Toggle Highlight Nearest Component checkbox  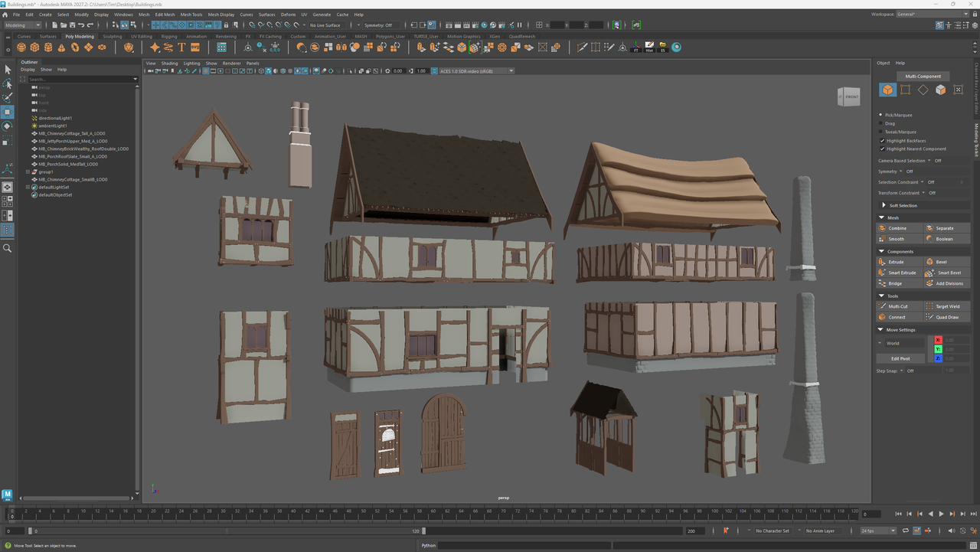pyautogui.click(x=882, y=149)
